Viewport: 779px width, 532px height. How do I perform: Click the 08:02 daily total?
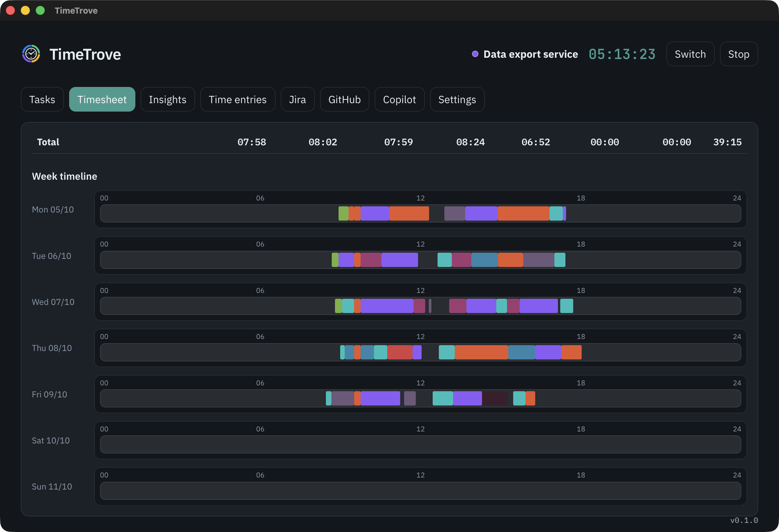tap(323, 142)
